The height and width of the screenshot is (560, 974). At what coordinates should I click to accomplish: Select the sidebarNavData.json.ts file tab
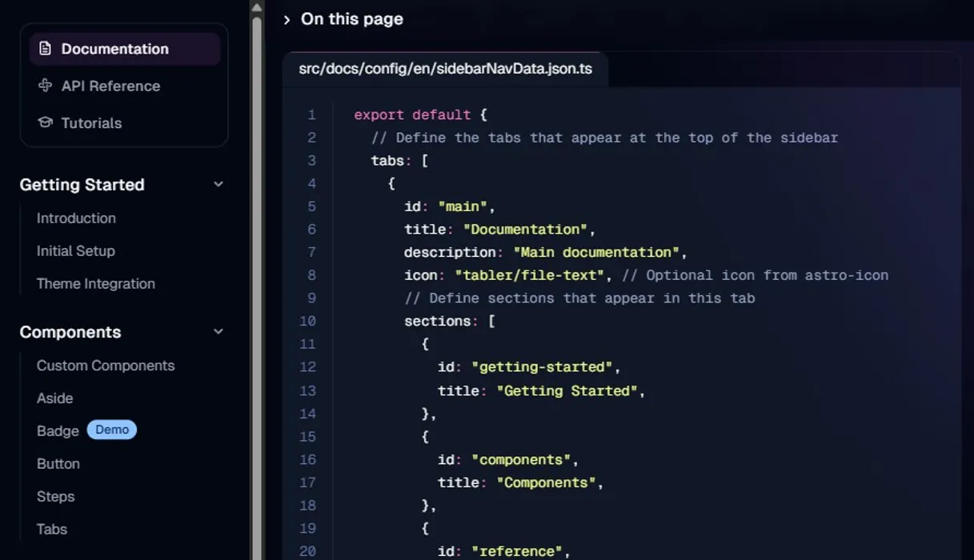pyautogui.click(x=446, y=69)
